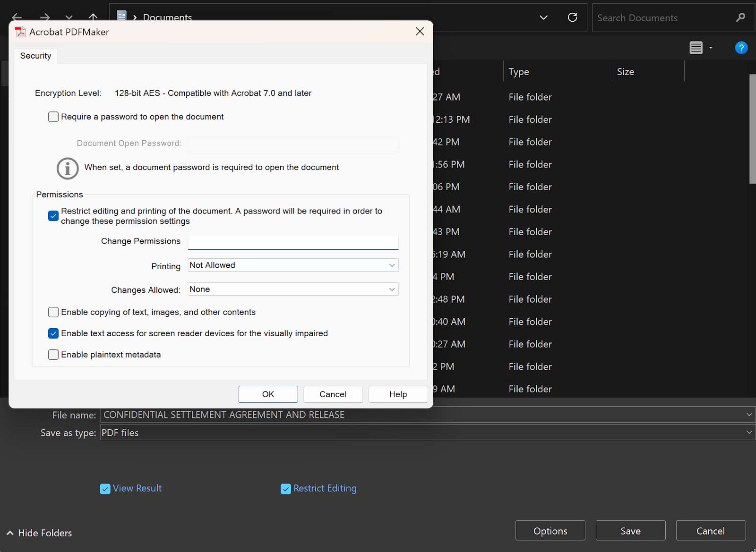This screenshot has width=756, height=552.
Task: Toggle Require a password to open checkbox
Action: pyautogui.click(x=53, y=117)
